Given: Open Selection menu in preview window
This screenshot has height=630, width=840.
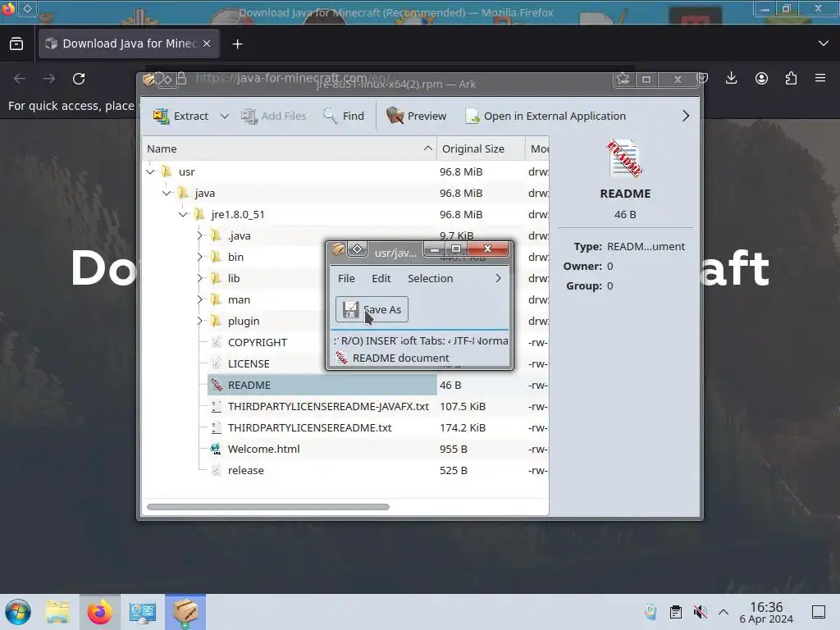Looking at the screenshot, I should 430,278.
